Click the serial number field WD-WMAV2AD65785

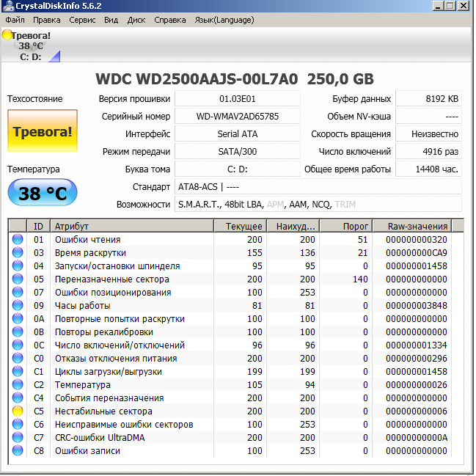(238, 117)
